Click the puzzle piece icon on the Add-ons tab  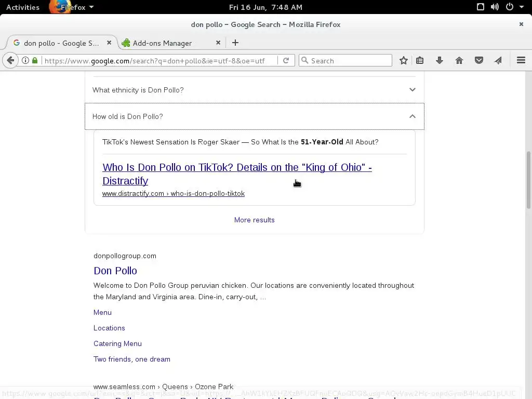[126, 43]
